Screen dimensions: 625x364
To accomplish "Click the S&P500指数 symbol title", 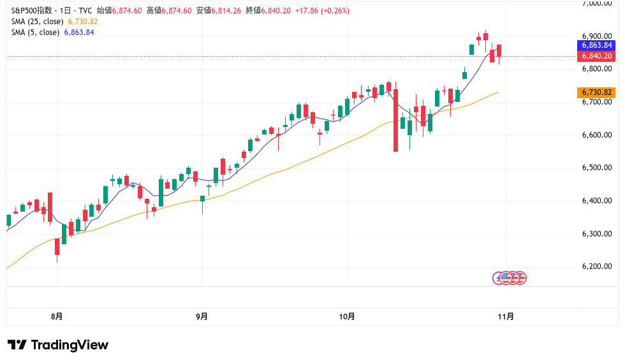I will [31, 10].
